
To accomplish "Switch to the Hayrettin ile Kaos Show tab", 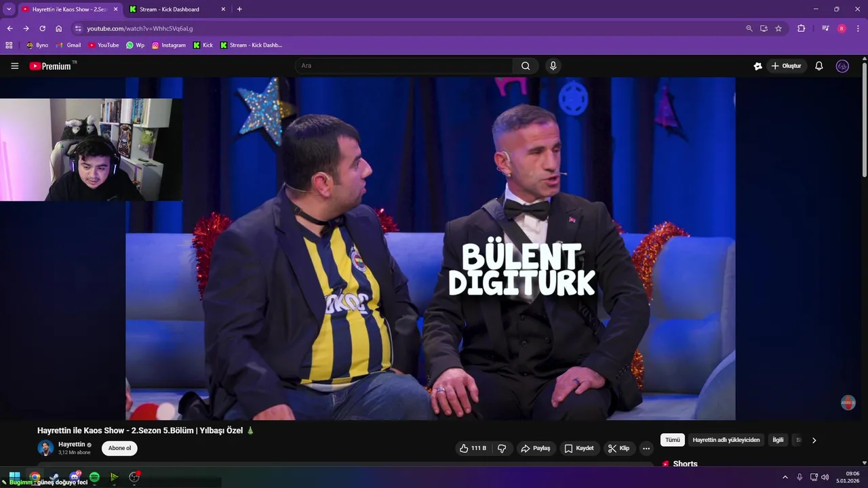I will click(68, 9).
